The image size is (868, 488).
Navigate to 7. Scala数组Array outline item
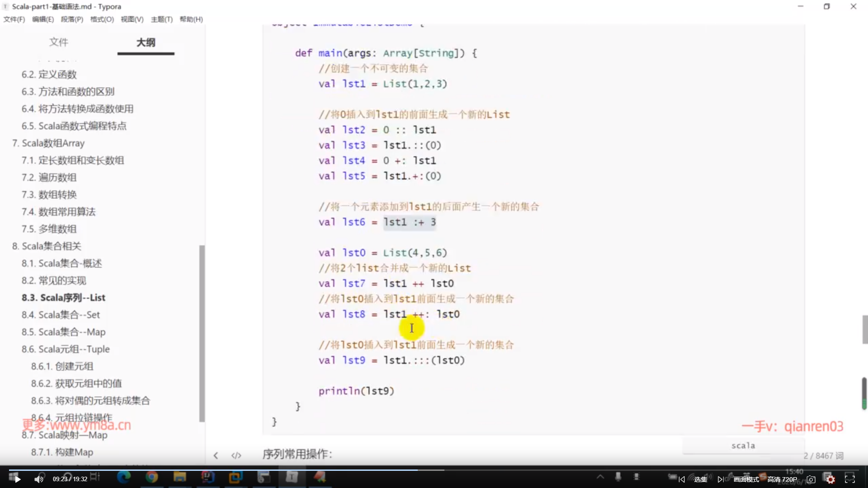pyautogui.click(x=48, y=143)
